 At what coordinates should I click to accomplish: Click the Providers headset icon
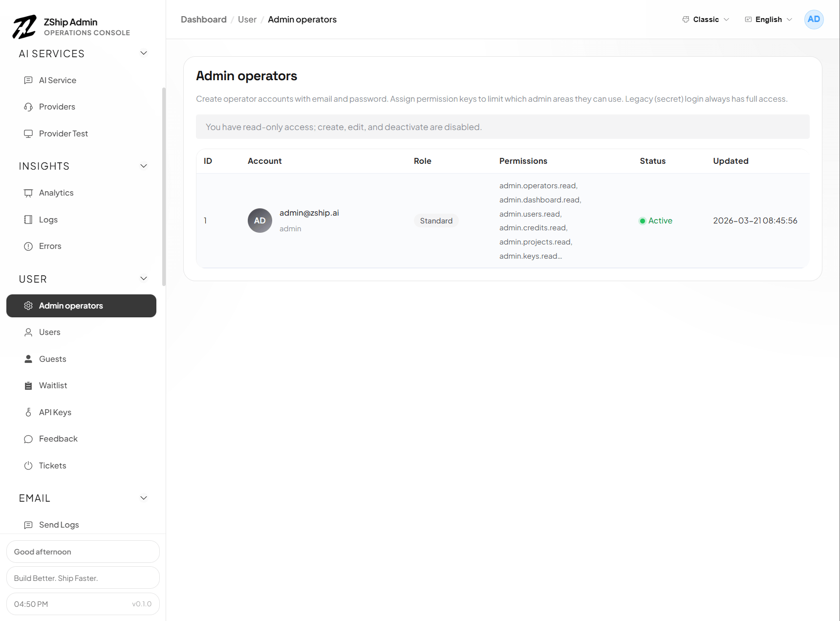coord(28,107)
